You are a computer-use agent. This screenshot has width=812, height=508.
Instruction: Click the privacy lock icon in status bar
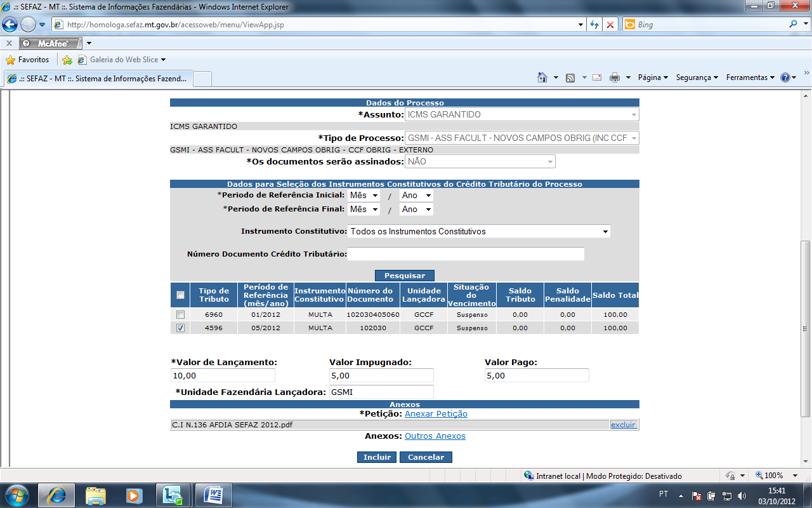pyautogui.click(x=730, y=475)
